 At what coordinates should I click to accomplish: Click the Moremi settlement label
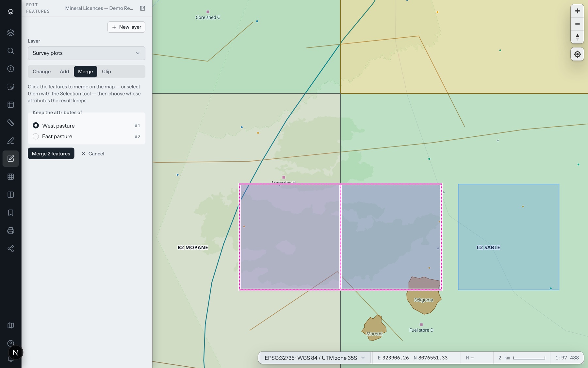[374, 334]
